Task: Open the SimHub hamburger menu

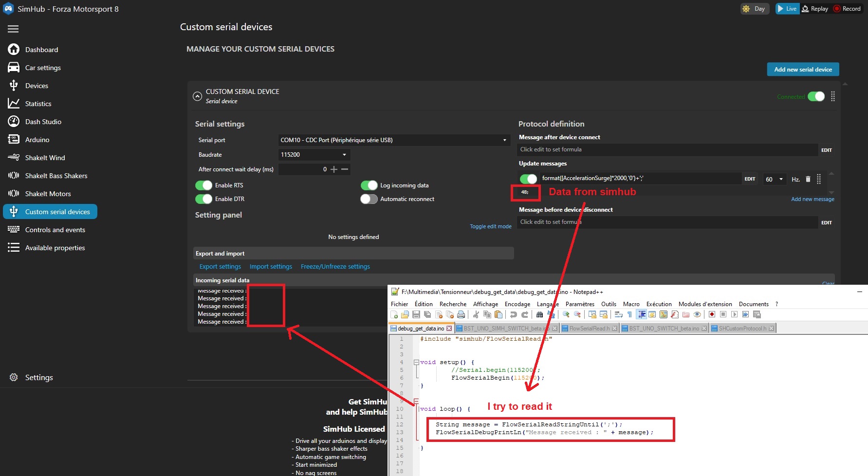Action: [13, 29]
